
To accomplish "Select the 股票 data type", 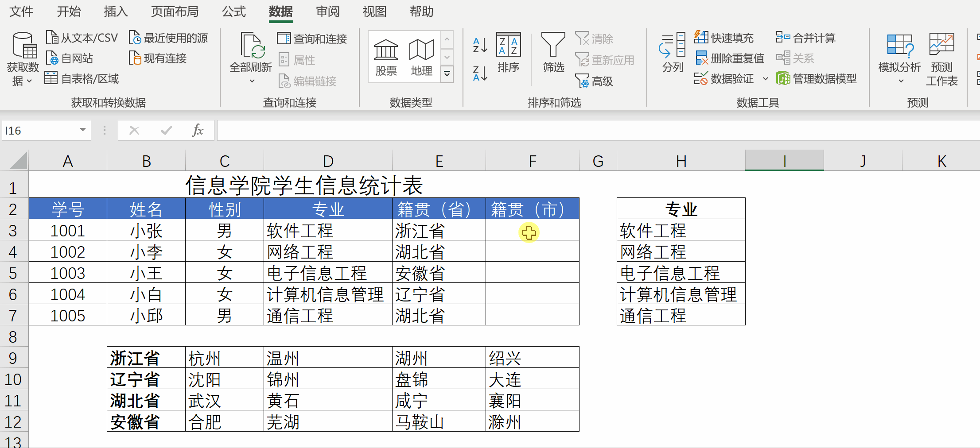I will tap(386, 58).
